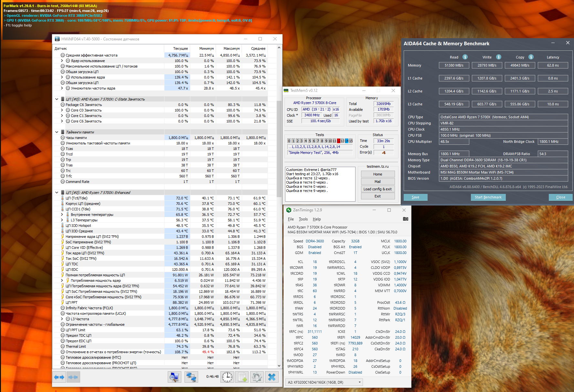
Task: Expand the L3 Температуры row
Action: [x=62, y=220]
